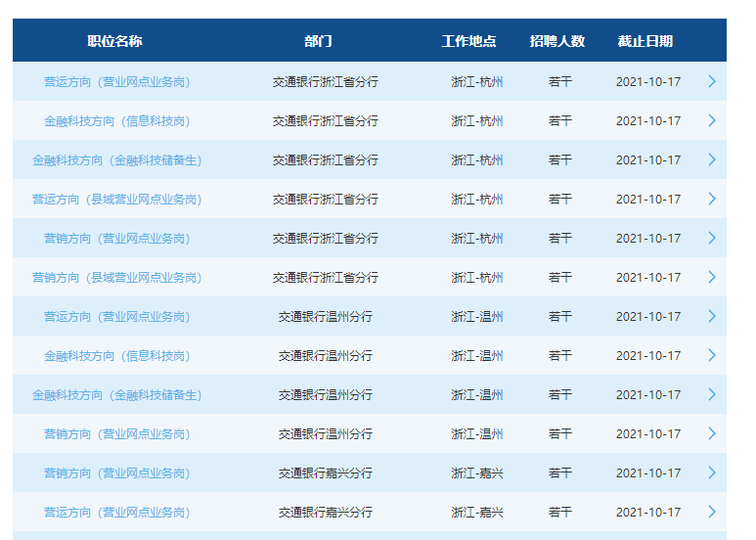This screenshot has height=540, width=756.
Task: Click the 招聘人数 column header
Action: tap(557, 41)
